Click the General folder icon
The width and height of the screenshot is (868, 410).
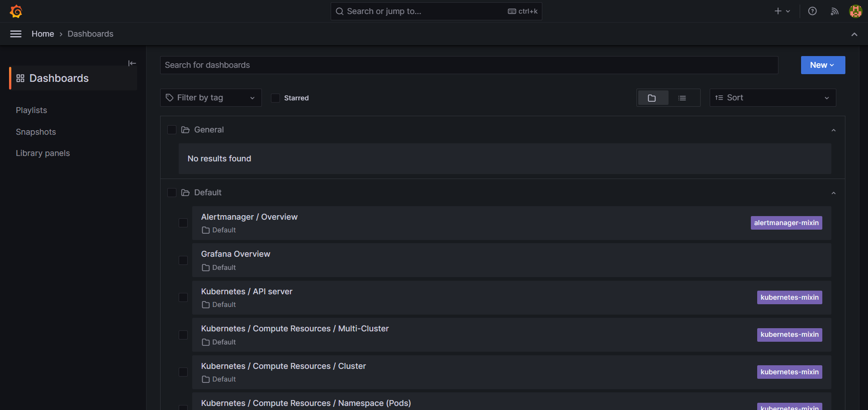tap(185, 130)
